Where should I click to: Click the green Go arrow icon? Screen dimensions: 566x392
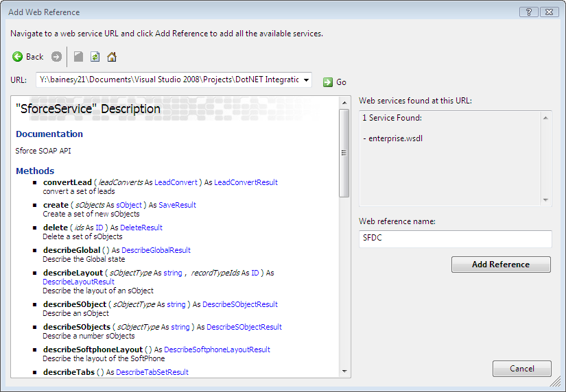328,82
